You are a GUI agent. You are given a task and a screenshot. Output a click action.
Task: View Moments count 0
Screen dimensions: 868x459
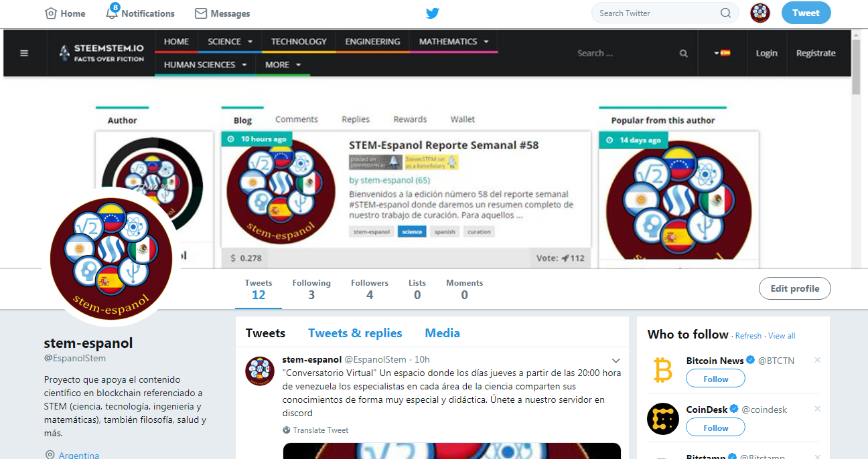tap(465, 289)
